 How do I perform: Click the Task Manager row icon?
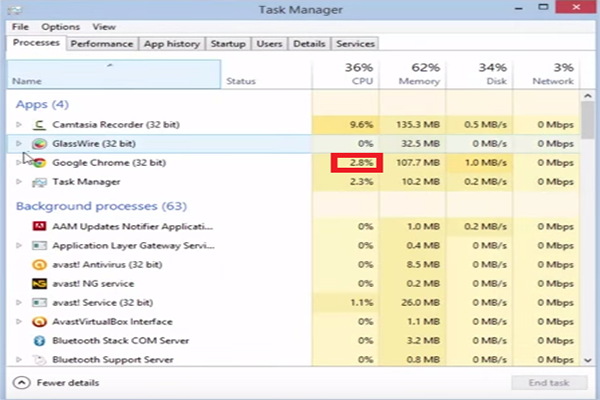pos(39,182)
